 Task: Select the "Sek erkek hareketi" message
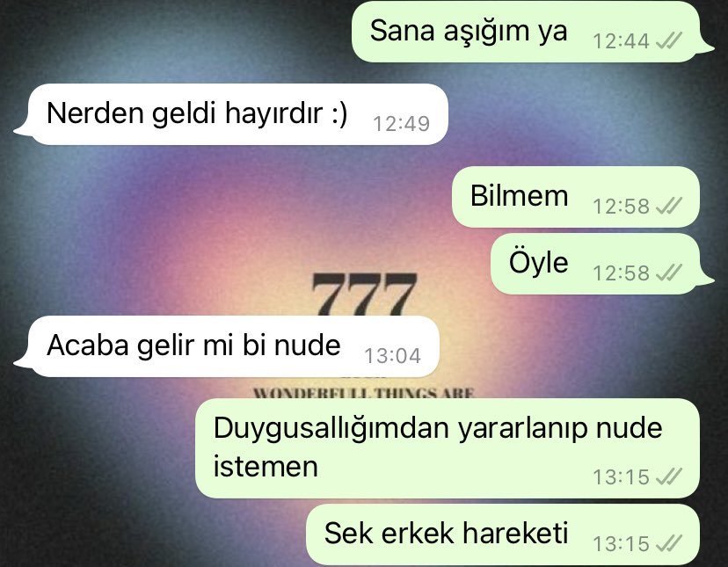click(503, 534)
